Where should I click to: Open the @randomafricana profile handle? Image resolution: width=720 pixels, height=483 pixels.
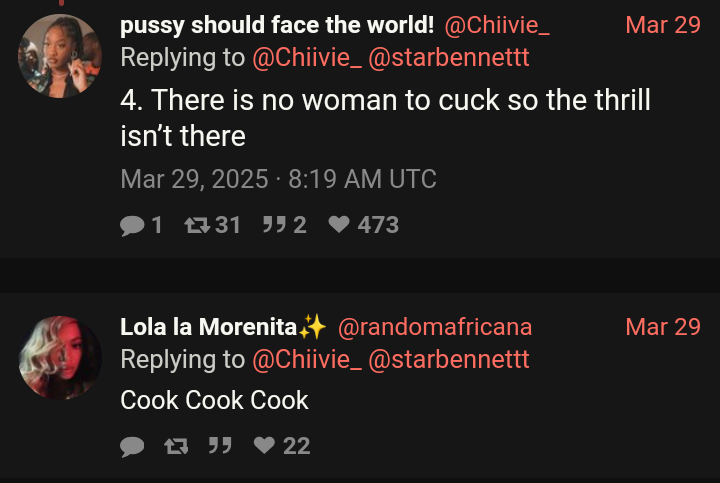tap(435, 327)
